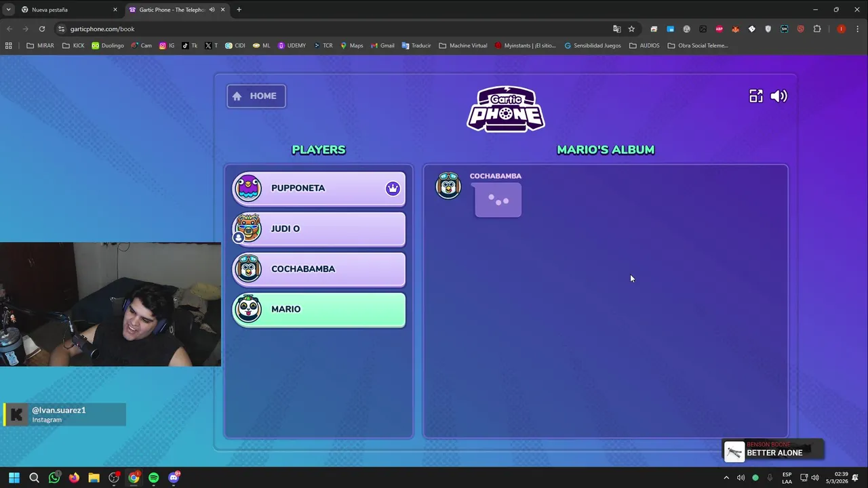Open the Chrome profile avatar
The image size is (868, 488).
[x=841, y=29]
